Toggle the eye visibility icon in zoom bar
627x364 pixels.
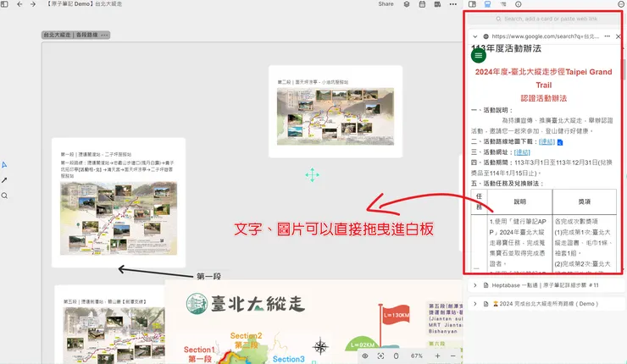pyautogui.click(x=365, y=356)
